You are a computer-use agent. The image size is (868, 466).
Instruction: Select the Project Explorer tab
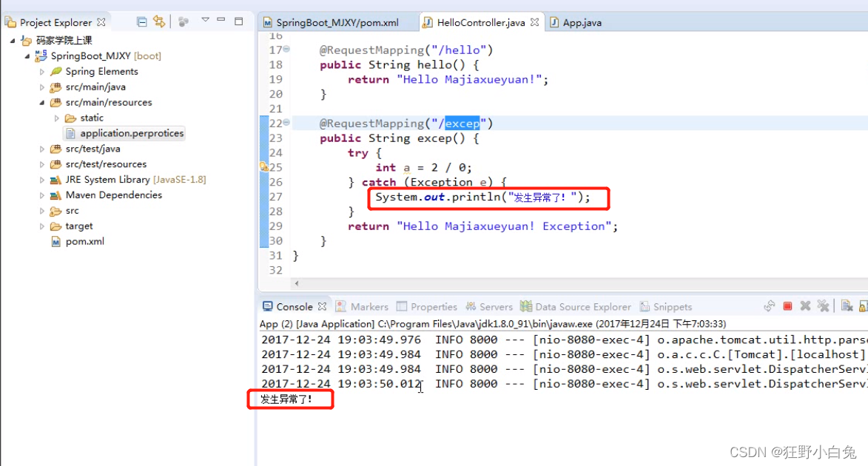point(55,22)
